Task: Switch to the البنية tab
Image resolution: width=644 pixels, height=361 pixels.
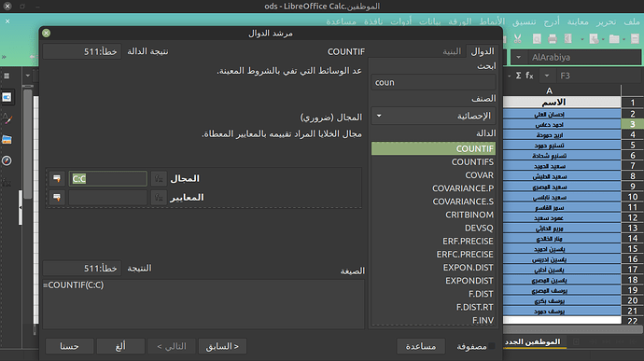Action: coord(452,51)
